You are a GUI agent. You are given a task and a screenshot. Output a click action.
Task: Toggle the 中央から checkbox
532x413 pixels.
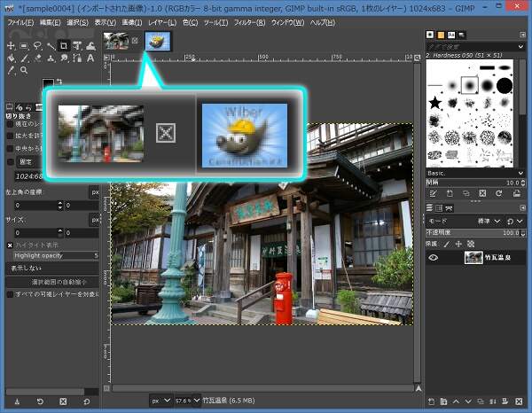[10, 149]
